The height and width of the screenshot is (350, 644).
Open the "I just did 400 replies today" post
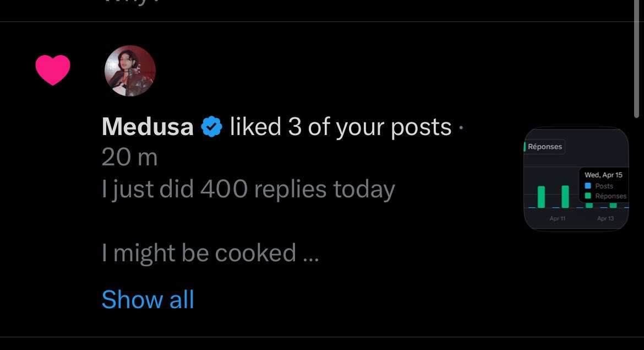(x=248, y=190)
